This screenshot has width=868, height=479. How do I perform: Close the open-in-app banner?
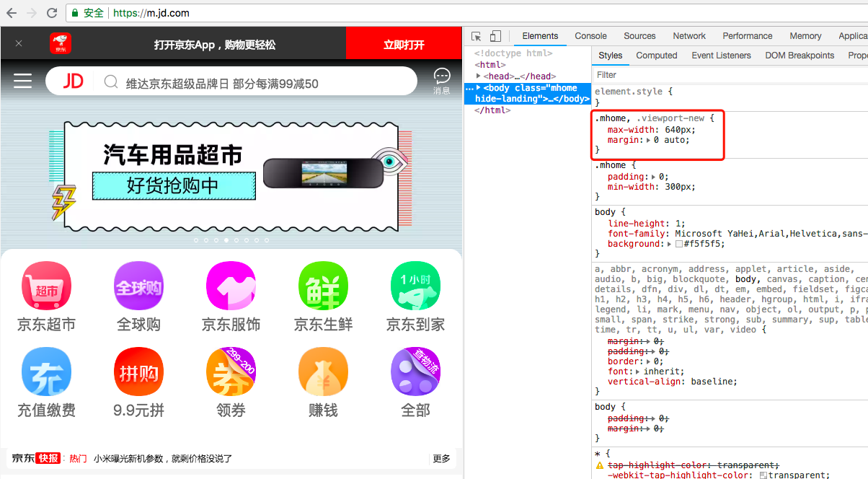coord(19,43)
